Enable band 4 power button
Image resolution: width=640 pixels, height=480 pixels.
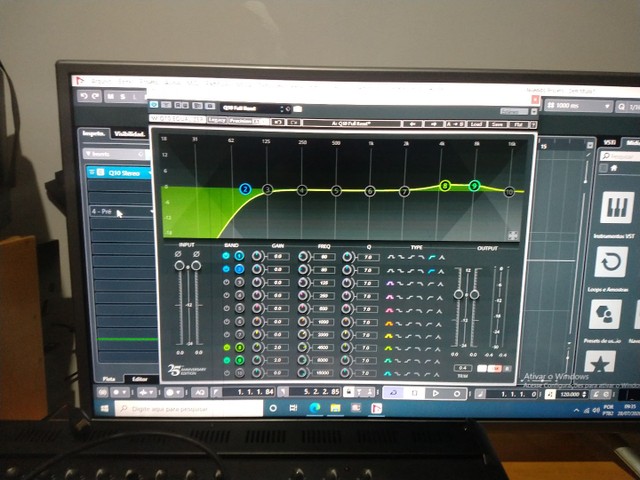(x=226, y=295)
